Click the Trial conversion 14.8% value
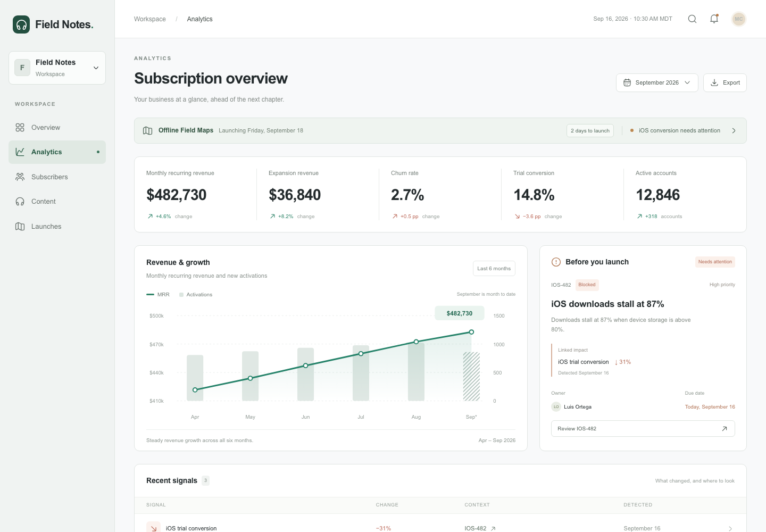This screenshot has height=532, width=766. tap(534, 195)
